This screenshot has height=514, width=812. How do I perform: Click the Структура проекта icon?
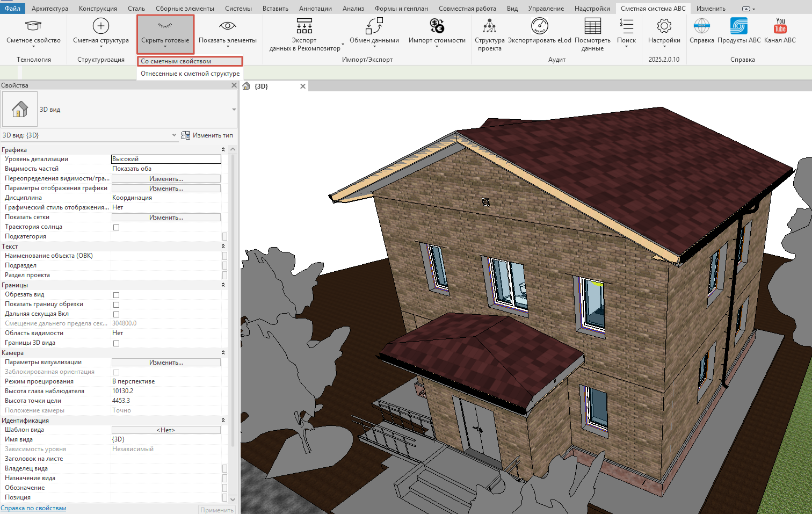pyautogui.click(x=489, y=26)
